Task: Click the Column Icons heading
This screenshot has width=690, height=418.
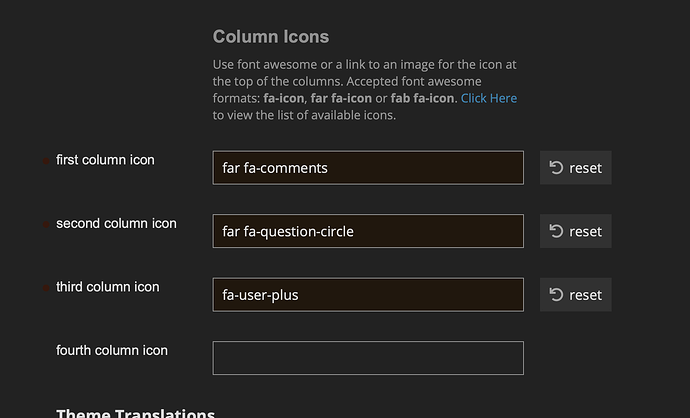Action: point(271,37)
